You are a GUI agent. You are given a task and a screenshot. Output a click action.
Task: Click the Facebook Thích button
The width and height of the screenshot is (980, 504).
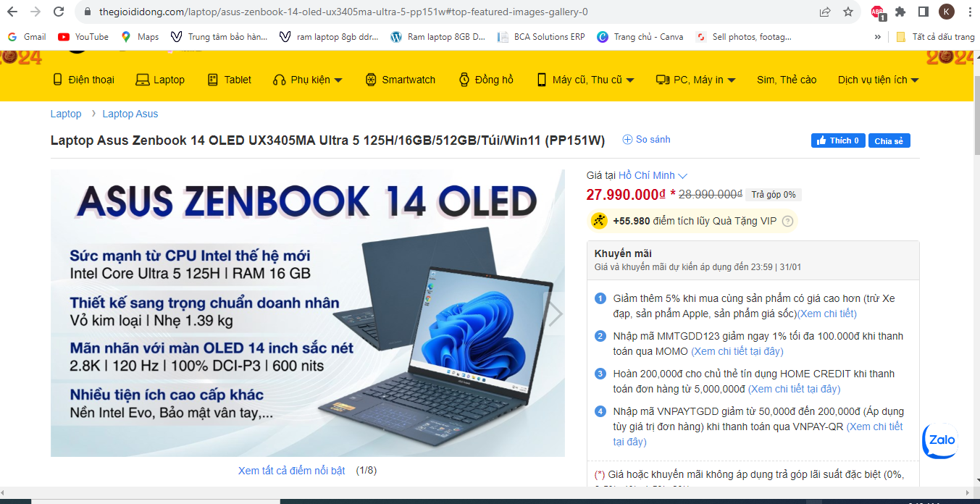click(838, 140)
